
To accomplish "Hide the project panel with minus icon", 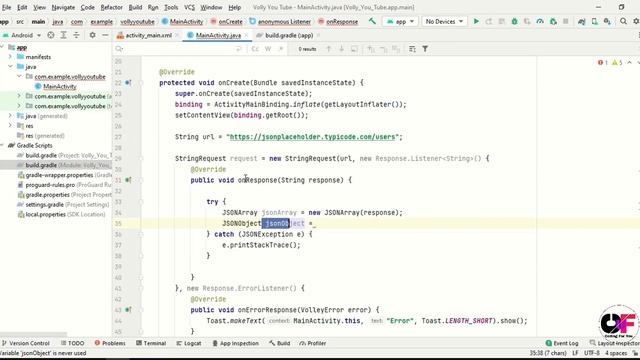I will (105, 36).
